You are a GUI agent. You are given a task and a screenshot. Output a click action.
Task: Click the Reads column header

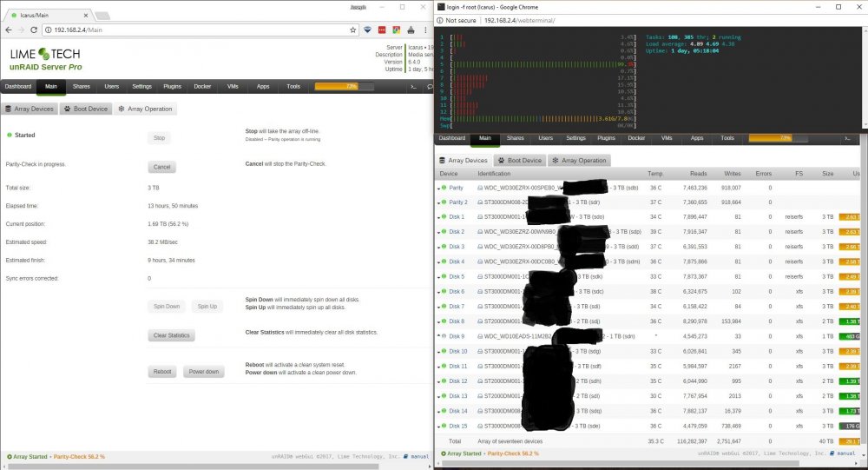point(698,174)
